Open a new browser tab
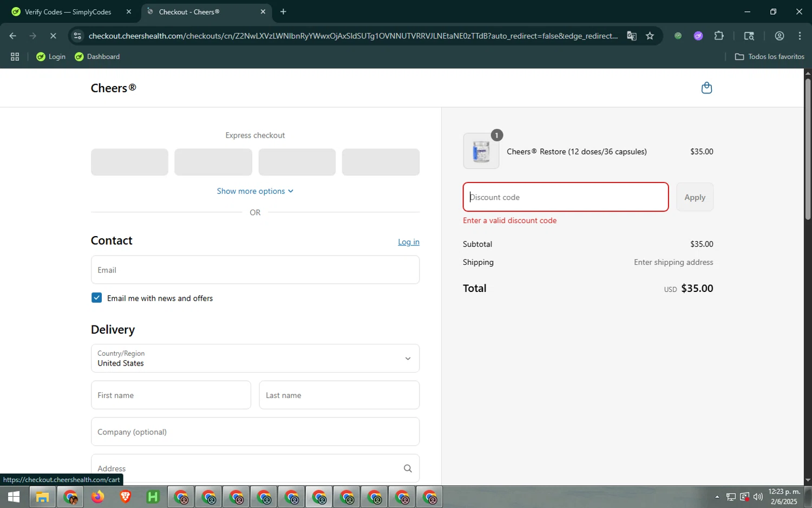Viewport: 812px width, 508px height. 283,11
